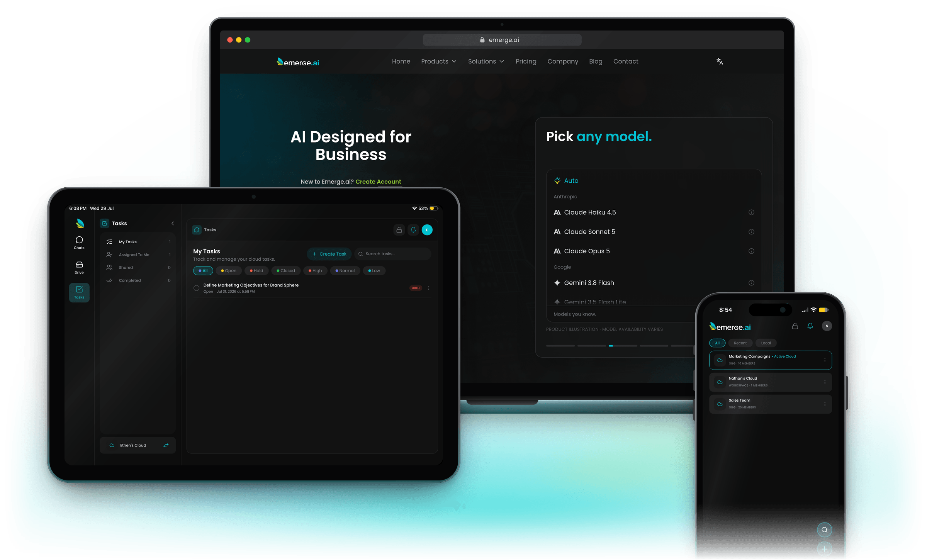This screenshot has height=560, width=927.
Task: Select the Recent tab on phone
Action: pyautogui.click(x=740, y=343)
